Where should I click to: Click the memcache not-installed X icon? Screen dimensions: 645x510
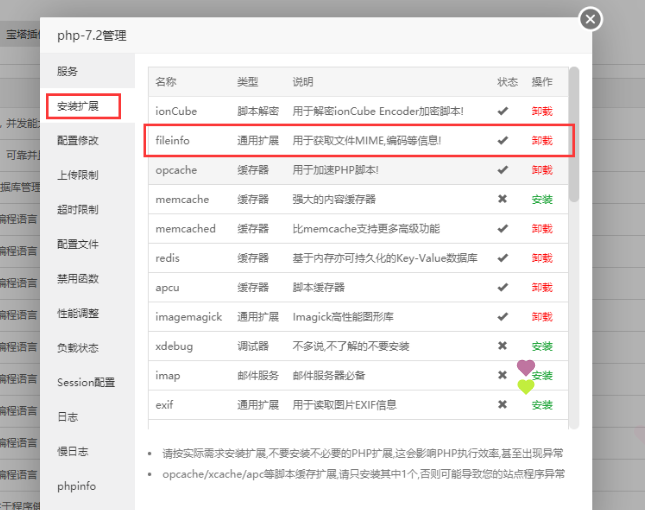click(503, 199)
